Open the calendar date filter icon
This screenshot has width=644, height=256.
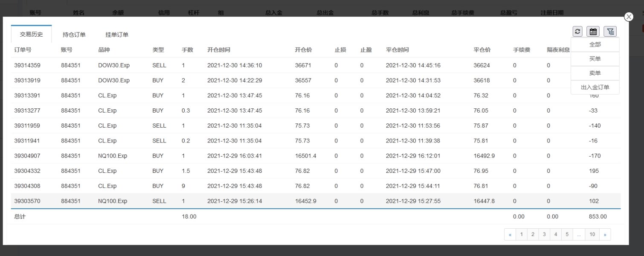pyautogui.click(x=593, y=31)
